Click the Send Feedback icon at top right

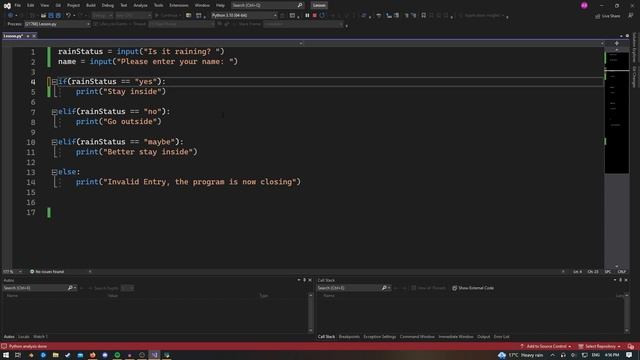click(x=631, y=16)
